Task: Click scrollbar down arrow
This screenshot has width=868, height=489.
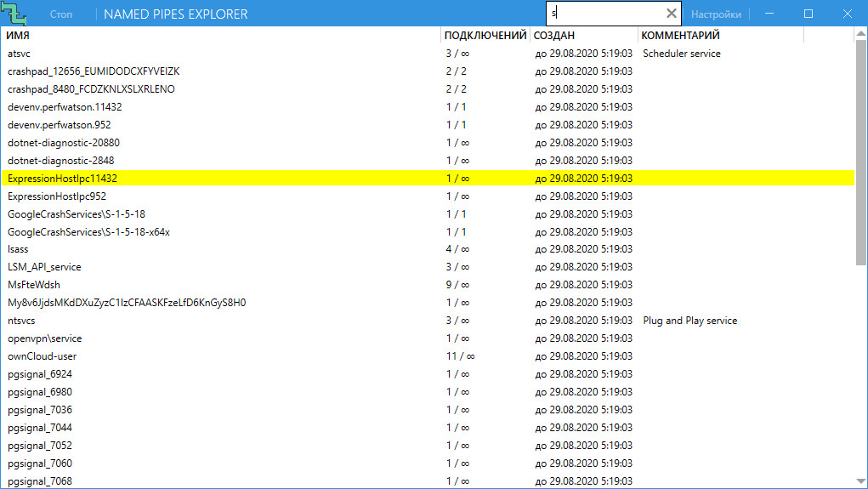Action: point(861,481)
